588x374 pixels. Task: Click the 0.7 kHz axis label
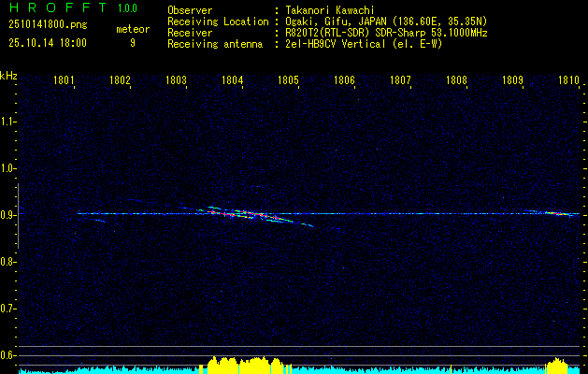[x=7, y=309]
